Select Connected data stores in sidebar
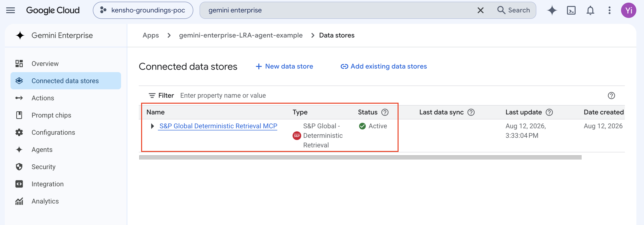Viewport: 644px width, 225px height. 66,81
